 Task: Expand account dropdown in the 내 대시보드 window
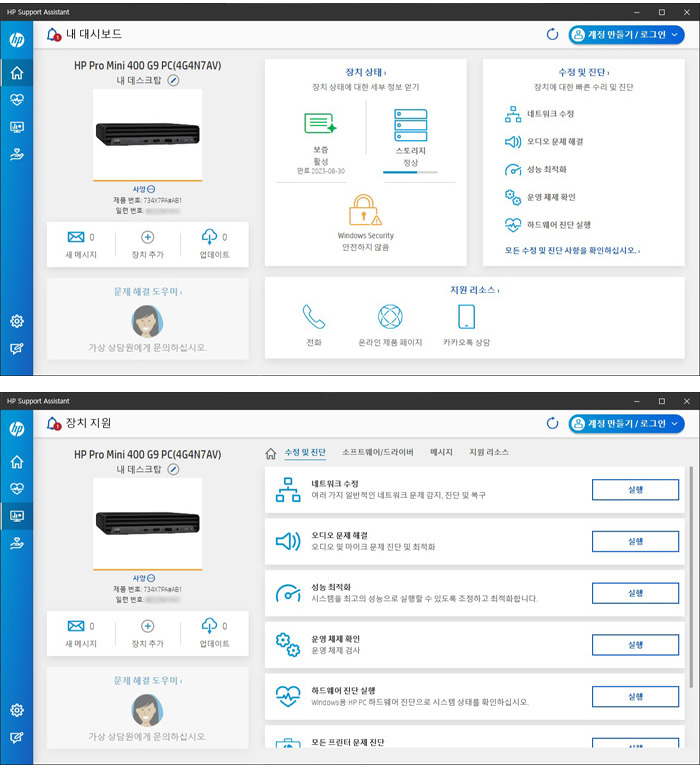(x=674, y=35)
